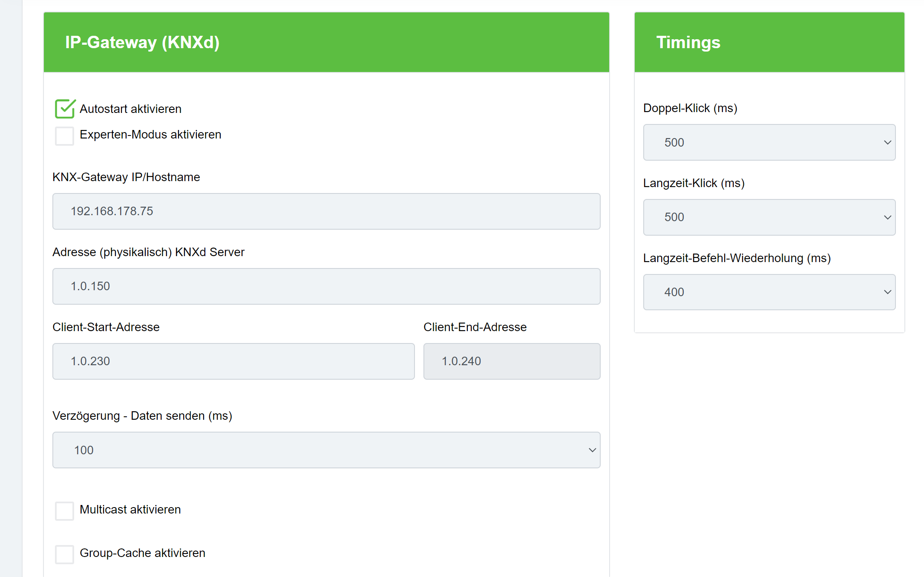Click the Multicast aktivieren label
This screenshot has height=577, width=924.
[130, 510]
